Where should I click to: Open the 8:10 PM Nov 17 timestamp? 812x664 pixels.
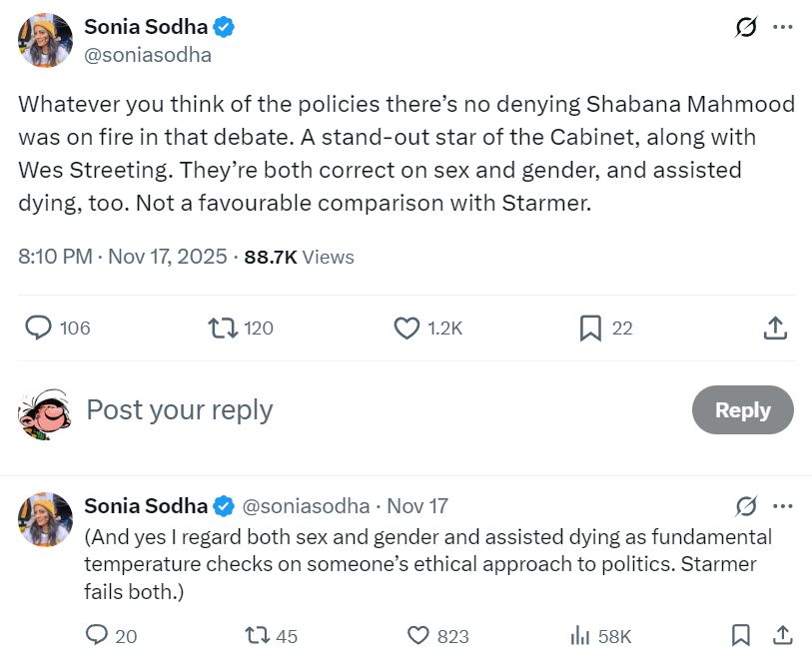(x=123, y=257)
